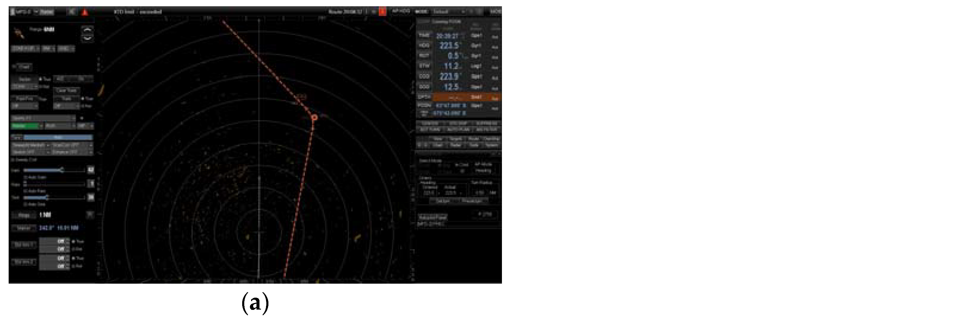Screen dimensions: 980x320
Task: Open the Off dropdown under Past Posn
Action: tap(25, 106)
